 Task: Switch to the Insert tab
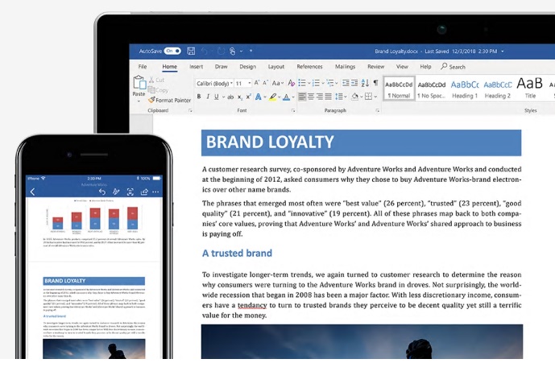(196, 67)
